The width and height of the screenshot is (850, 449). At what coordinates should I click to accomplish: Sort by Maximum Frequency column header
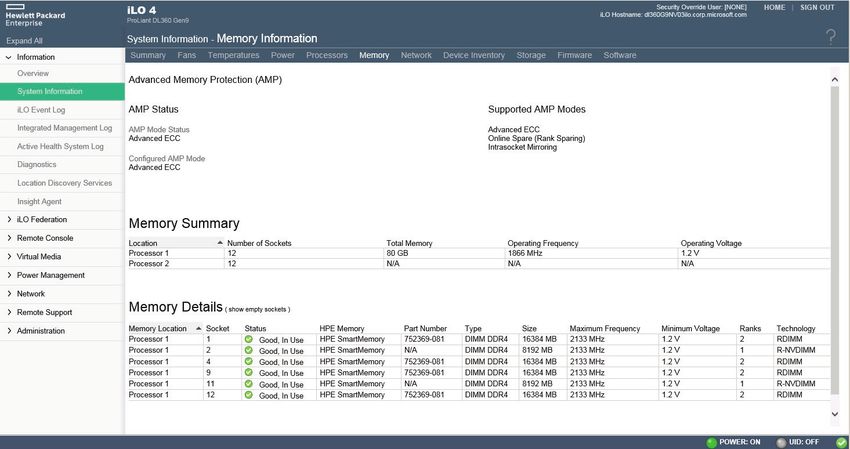605,329
